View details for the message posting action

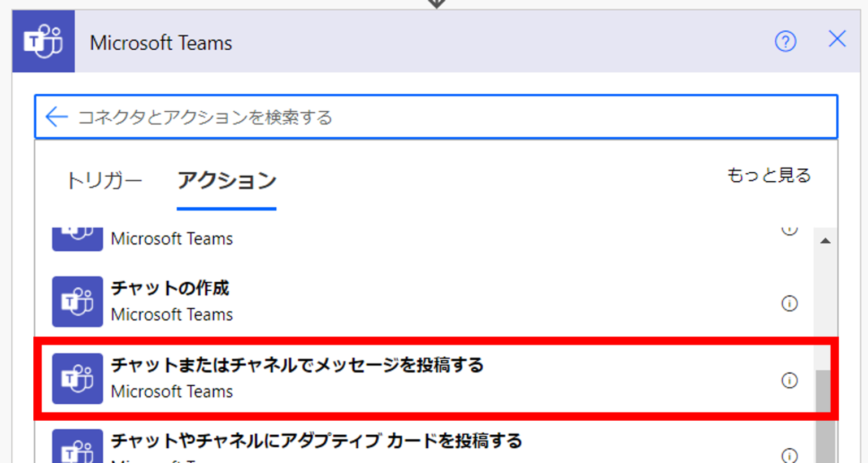tap(788, 381)
